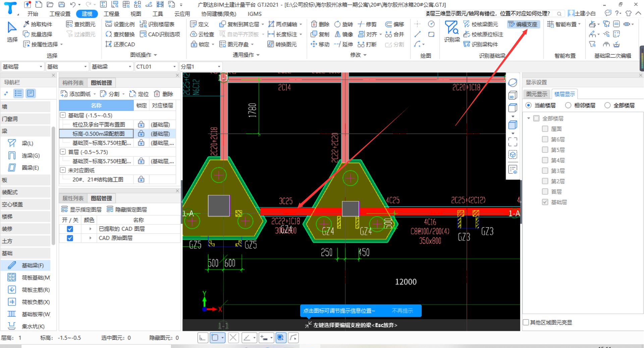Open the 工程设置 ribbon tab

60,14
